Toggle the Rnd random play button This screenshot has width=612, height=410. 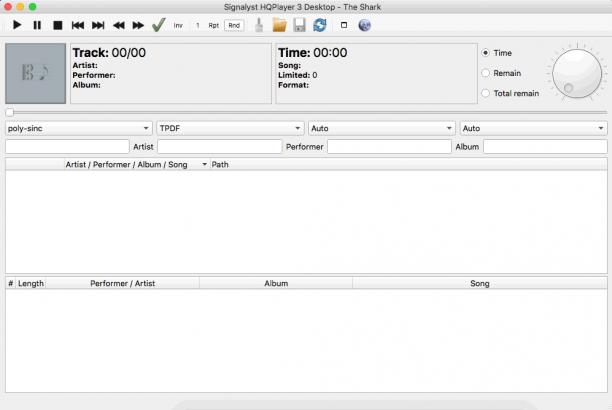pos(234,25)
